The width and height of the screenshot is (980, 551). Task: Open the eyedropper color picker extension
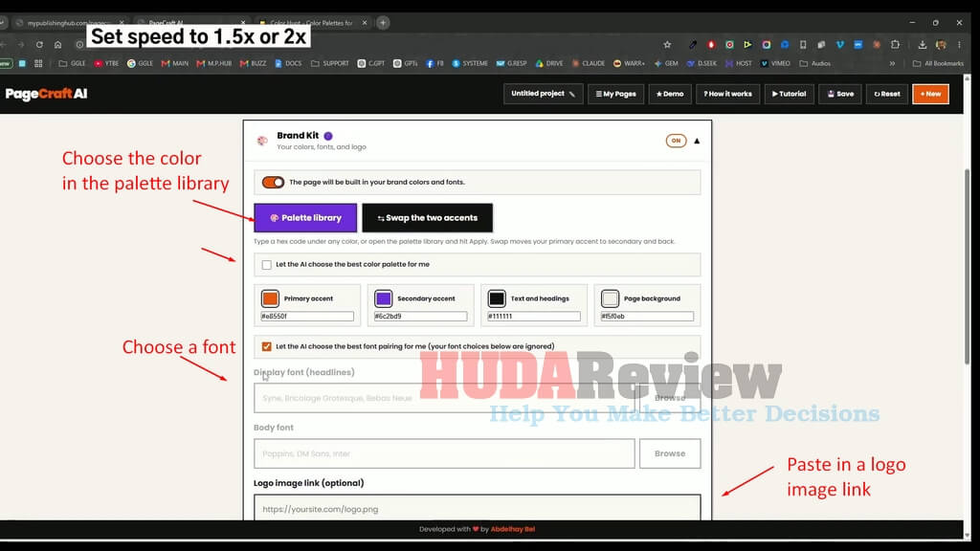693,45
